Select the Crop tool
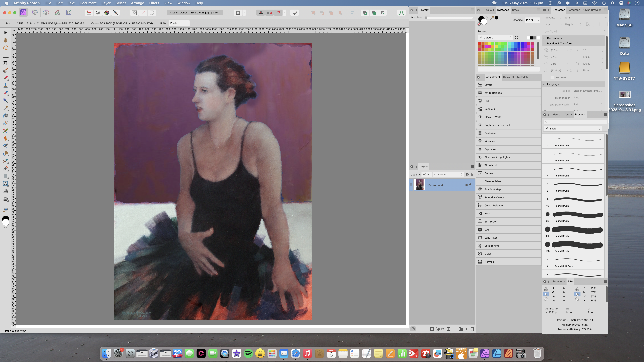 [x=6, y=63]
